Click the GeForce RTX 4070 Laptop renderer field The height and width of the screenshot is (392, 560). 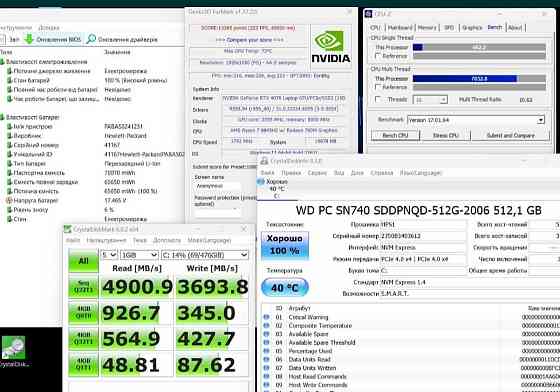[284, 98]
